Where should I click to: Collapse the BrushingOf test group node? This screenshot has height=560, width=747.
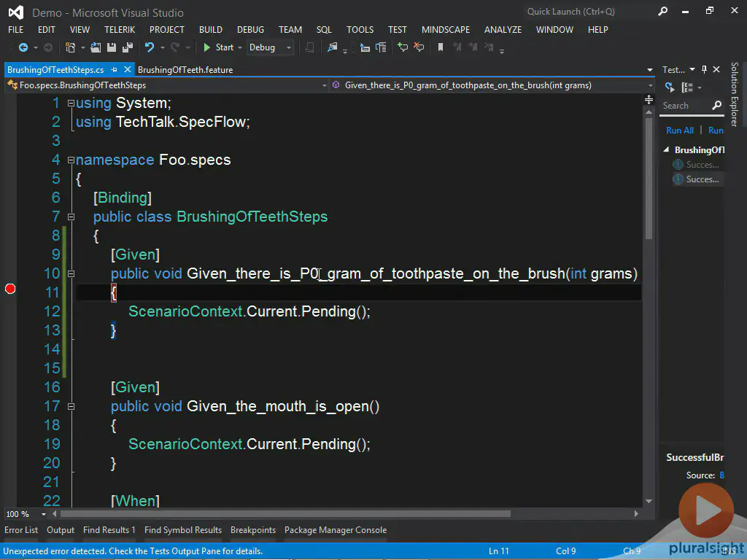pos(667,150)
